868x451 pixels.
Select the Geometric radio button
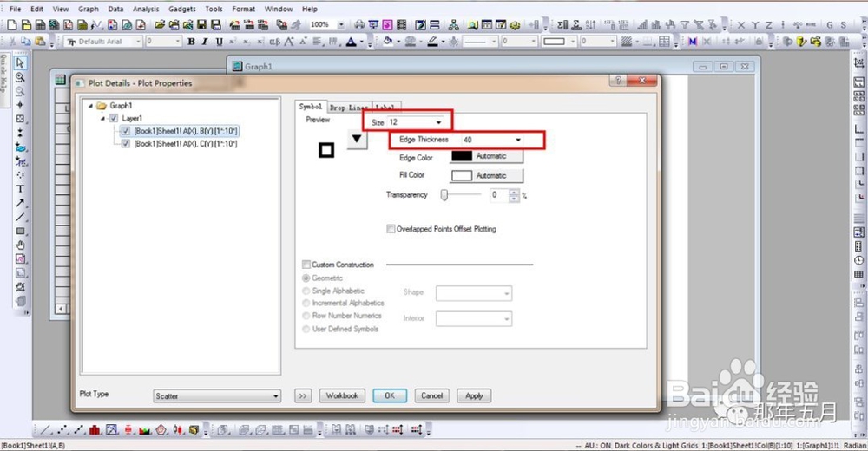click(x=306, y=278)
